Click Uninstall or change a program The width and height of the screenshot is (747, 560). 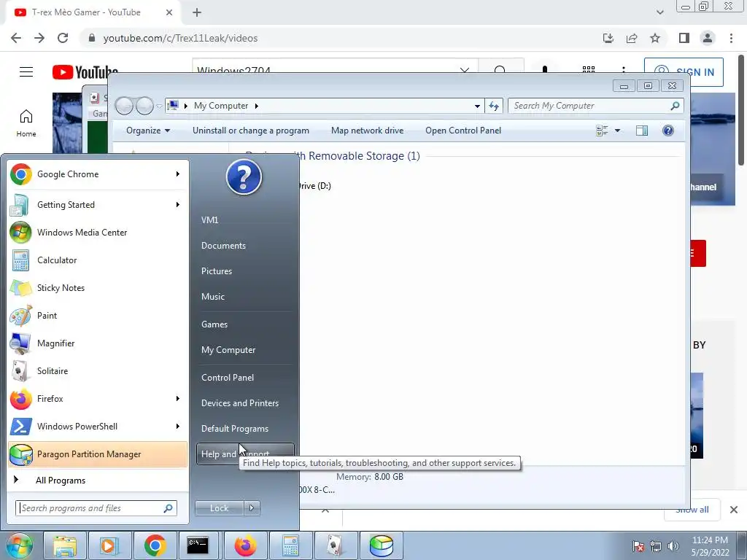pyautogui.click(x=251, y=131)
